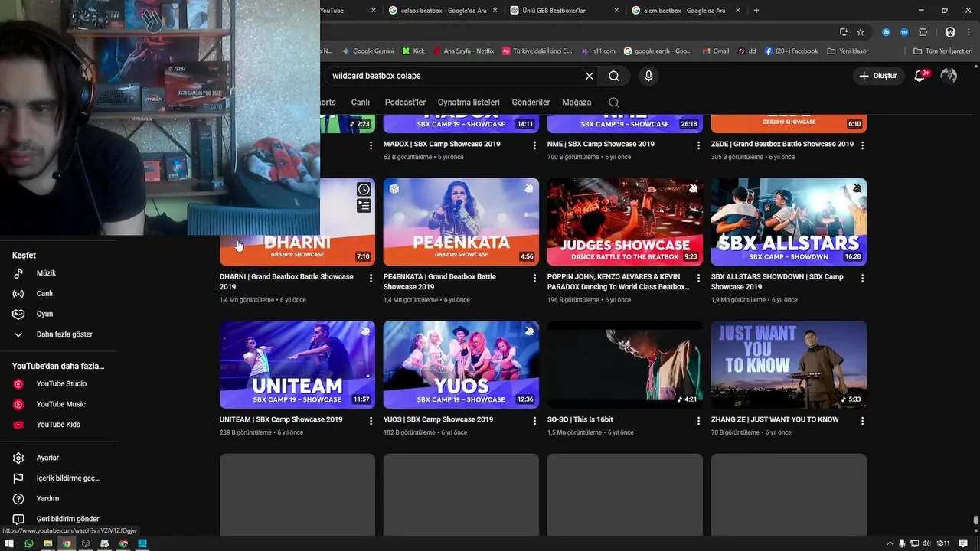Click the Oluştur create button
980x551 pixels.
[x=878, y=76]
